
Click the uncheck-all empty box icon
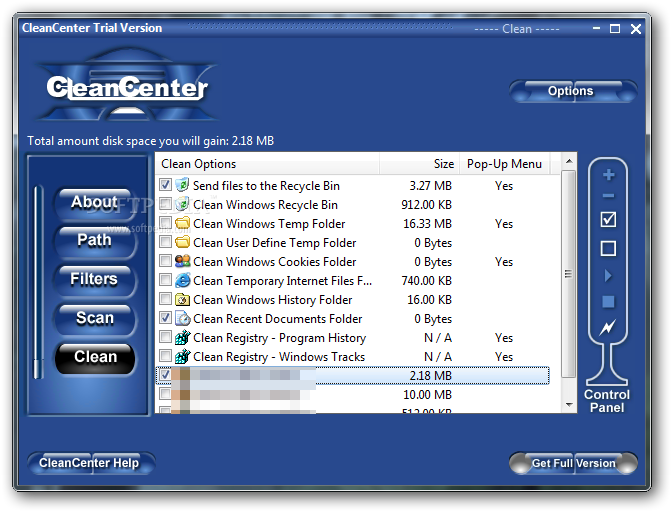click(x=609, y=248)
